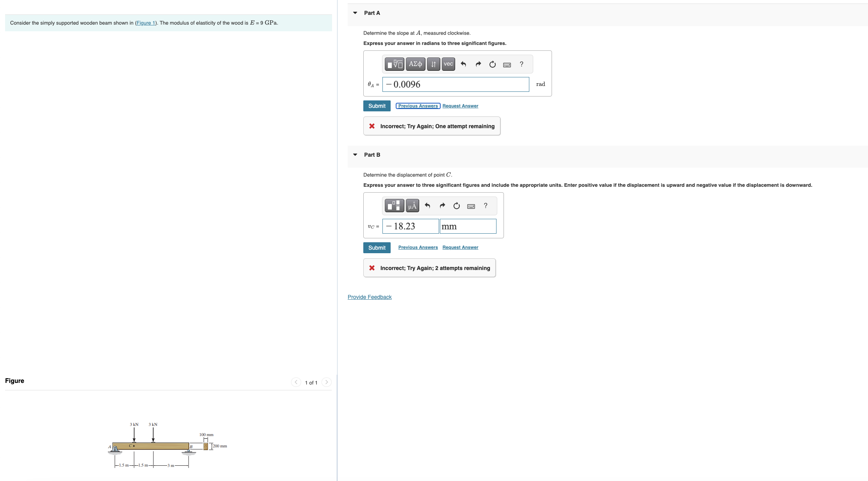Click the math templates icon in Part A
This screenshot has width=868, height=481.
coord(394,64)
